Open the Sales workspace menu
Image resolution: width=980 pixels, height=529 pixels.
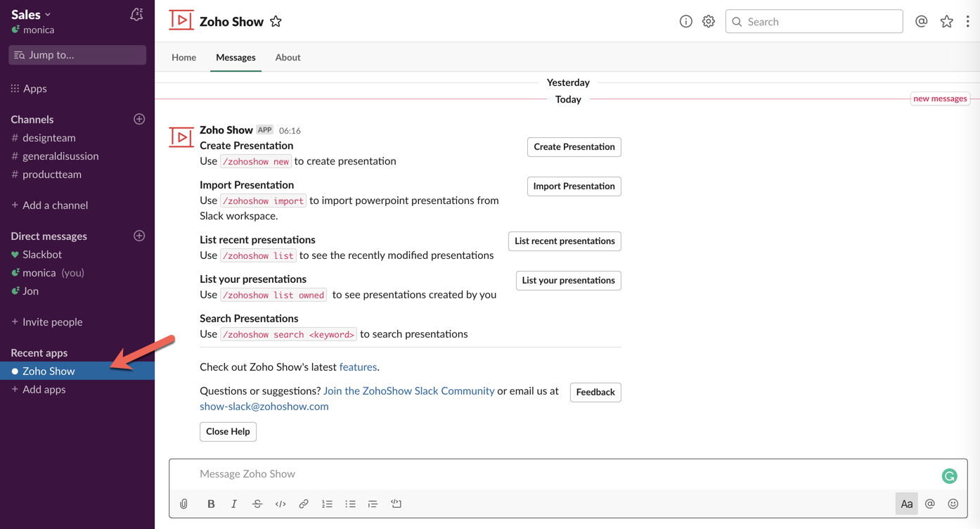31,14
